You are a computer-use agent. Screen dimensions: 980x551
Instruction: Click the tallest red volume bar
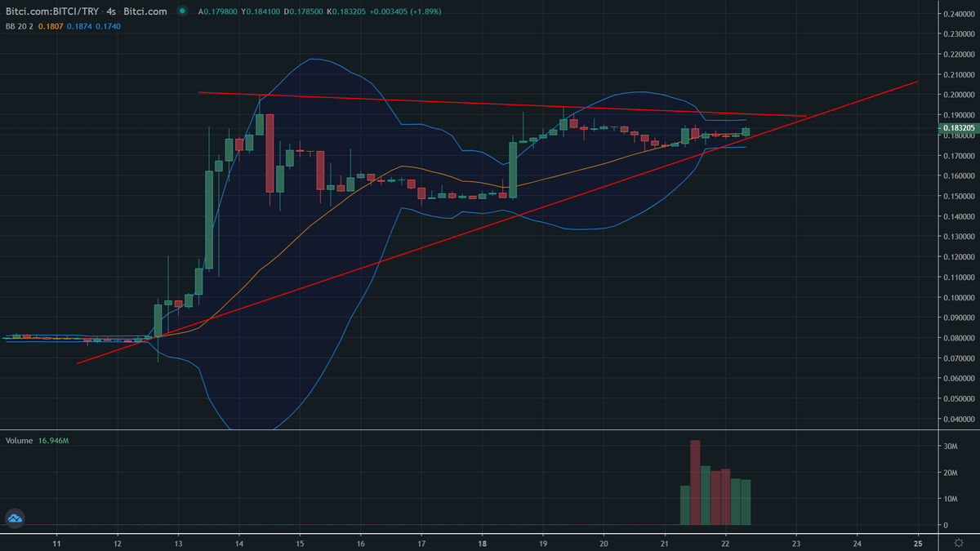click(695, 482)
